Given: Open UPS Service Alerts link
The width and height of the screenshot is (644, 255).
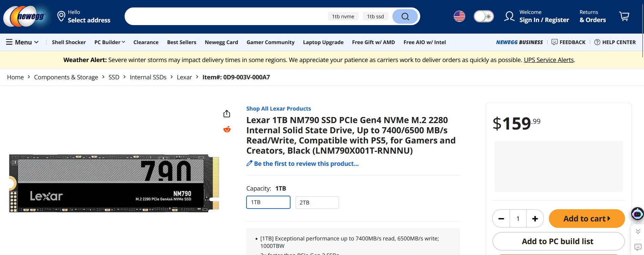Looking at the screenshot, I should 549,60.
